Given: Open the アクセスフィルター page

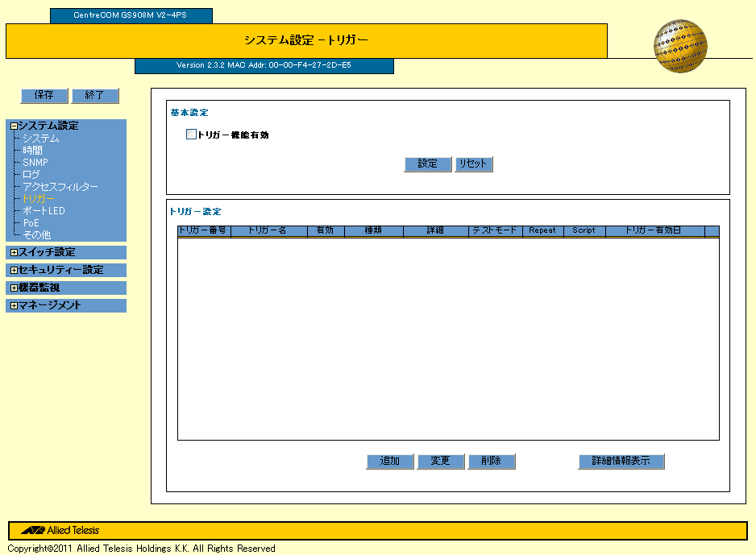Looking at the screenshot, I should (60, 187).
